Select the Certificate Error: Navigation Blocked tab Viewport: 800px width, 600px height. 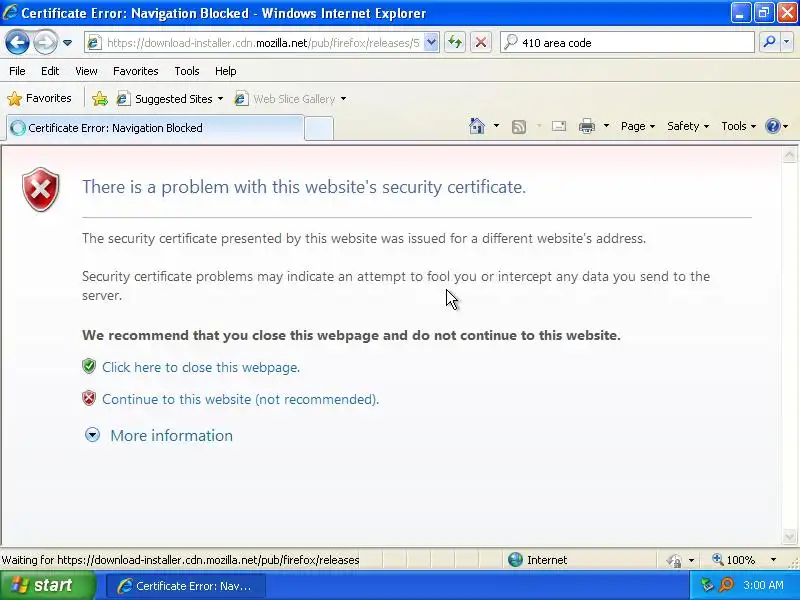click(155, 128)
